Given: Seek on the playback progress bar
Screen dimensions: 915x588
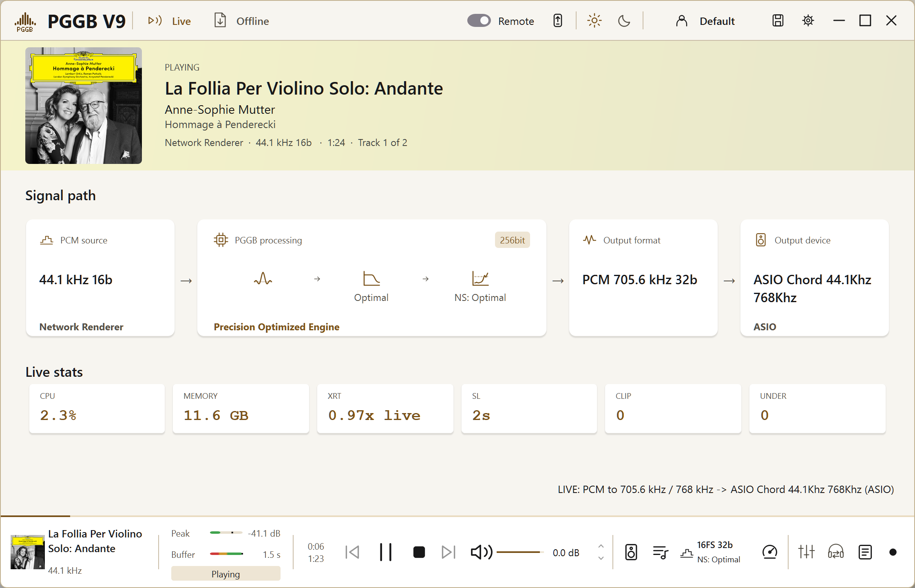Looking at the screenshot, I should pyautogui.click(x=457, y=516).
